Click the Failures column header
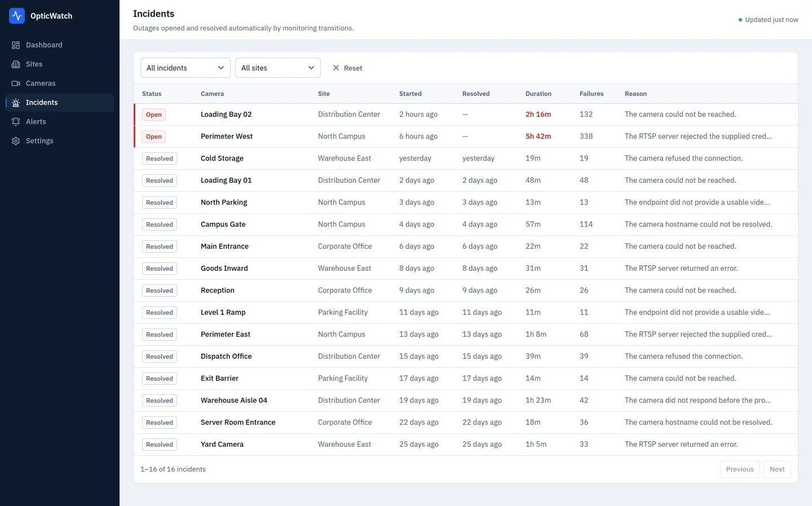This screenshot has width=812, height=506. tap(592, 94)
